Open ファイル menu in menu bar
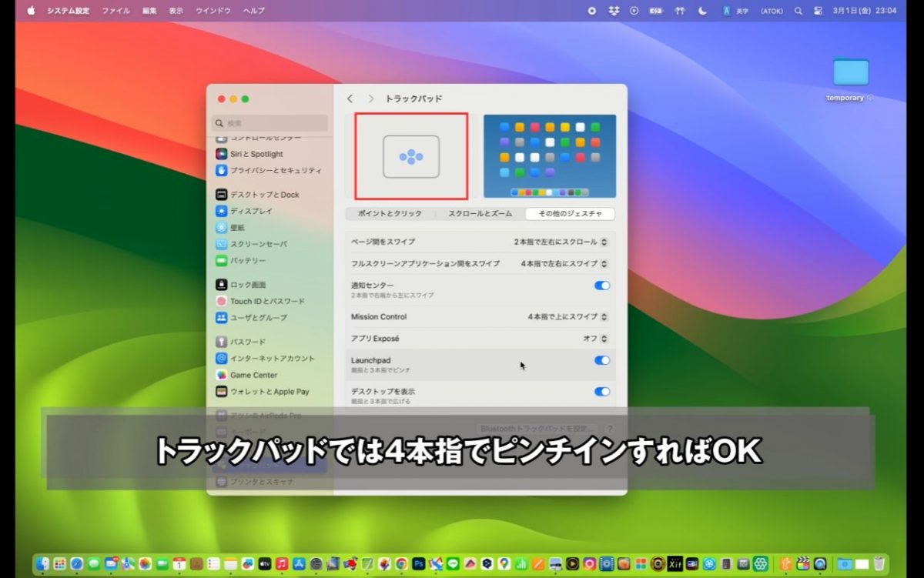This screenshot has width=924, height=578. click(x=116, y=11)
